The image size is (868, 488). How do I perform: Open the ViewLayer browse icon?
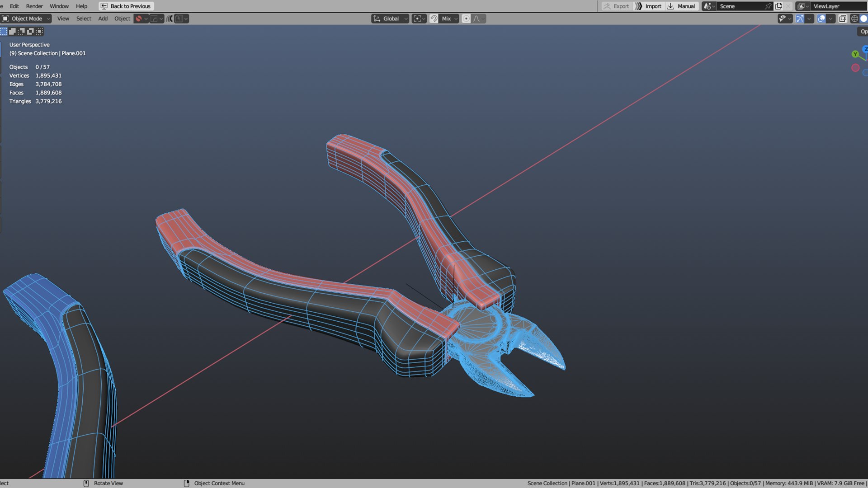pyautogui.click(x=803, y=6)
